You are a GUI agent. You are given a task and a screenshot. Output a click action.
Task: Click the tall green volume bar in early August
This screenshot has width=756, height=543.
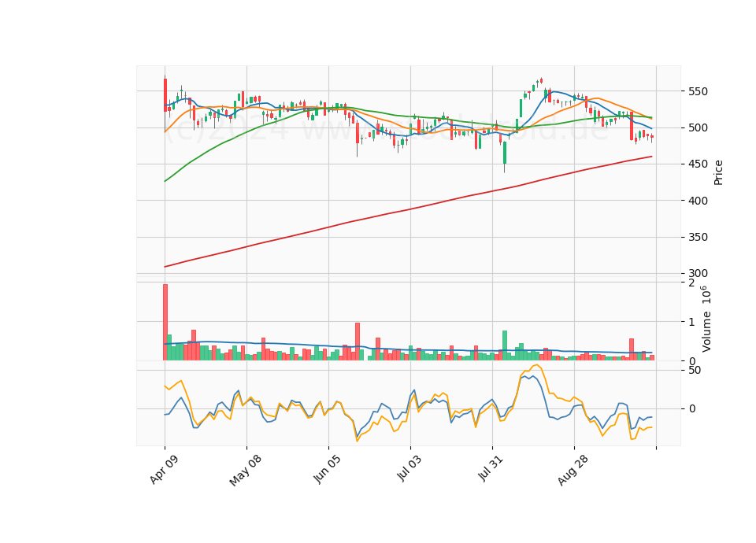(505, 345)
